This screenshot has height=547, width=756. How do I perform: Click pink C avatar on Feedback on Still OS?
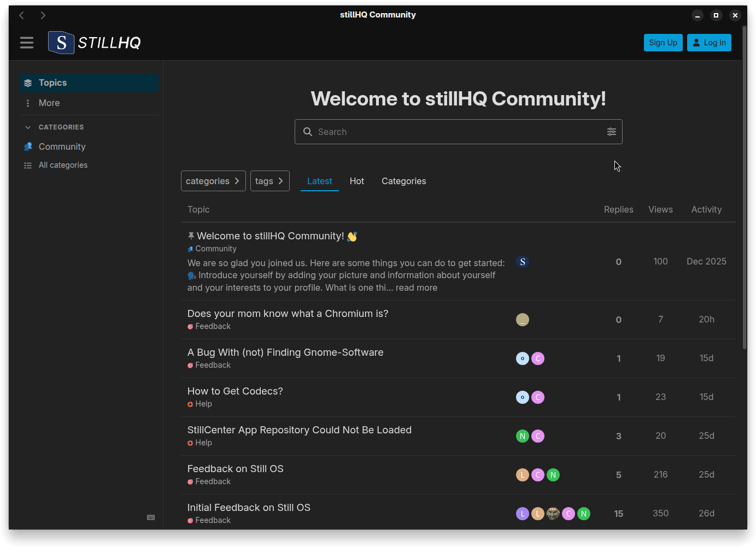tap(538, 475)
